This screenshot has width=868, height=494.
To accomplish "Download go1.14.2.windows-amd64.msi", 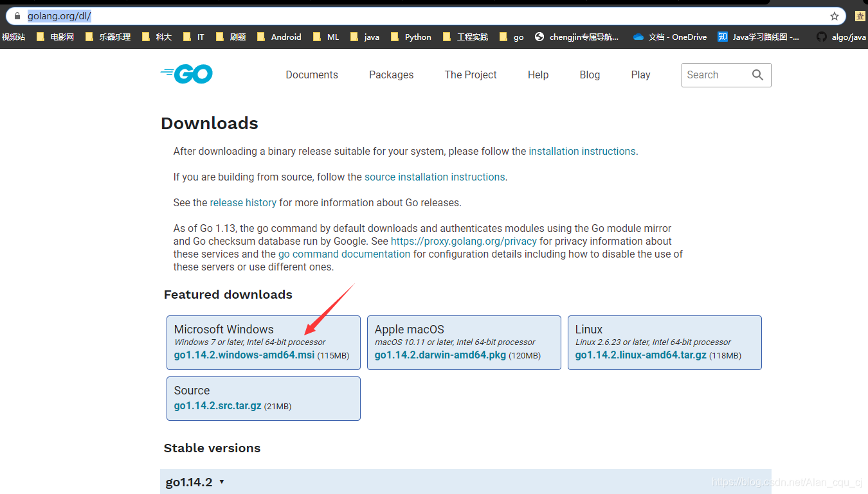I will click(244, 355).
